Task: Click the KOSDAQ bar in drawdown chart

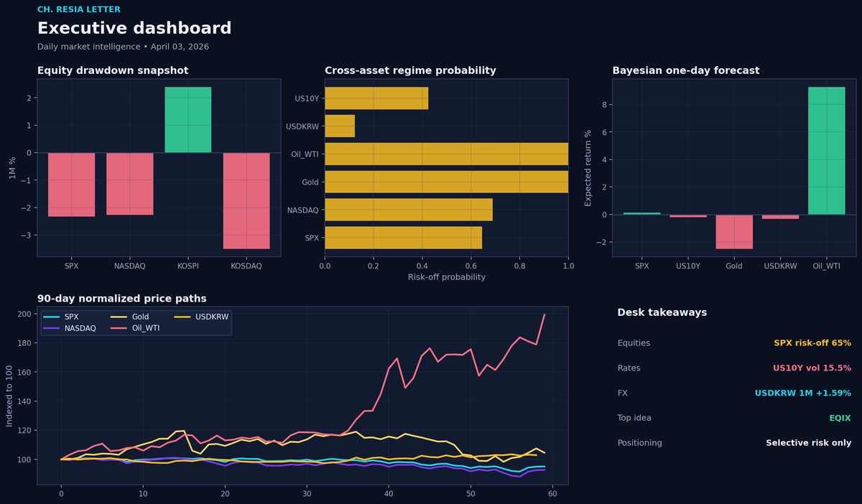Action: [246, 201]
